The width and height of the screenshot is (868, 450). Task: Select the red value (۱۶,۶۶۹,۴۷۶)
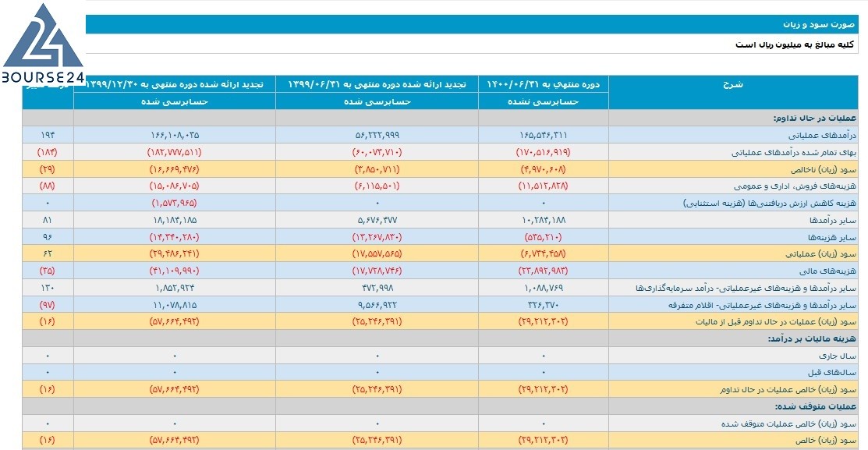(x=175, y=169)
